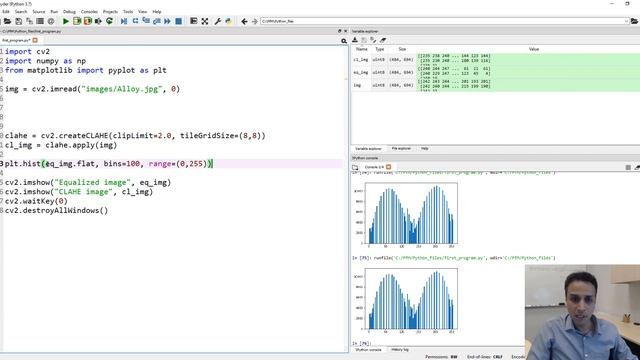Viewport: 640px width, 360px height.
Task: Run selection or current line icon
Action: 98,21
